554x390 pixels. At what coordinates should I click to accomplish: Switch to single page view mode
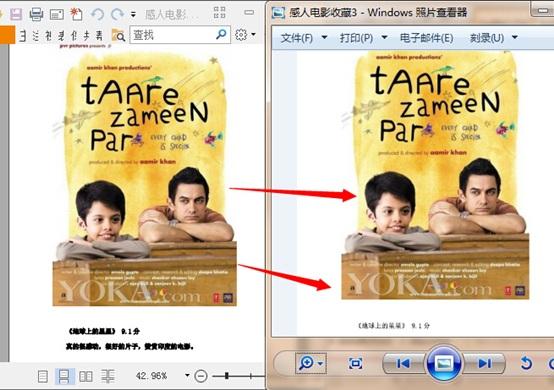point(42,376)
